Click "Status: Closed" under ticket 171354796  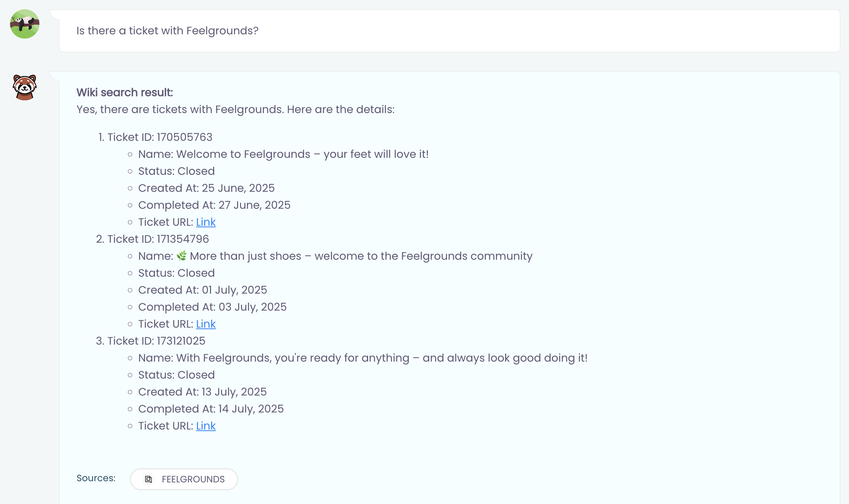point(176,273)
